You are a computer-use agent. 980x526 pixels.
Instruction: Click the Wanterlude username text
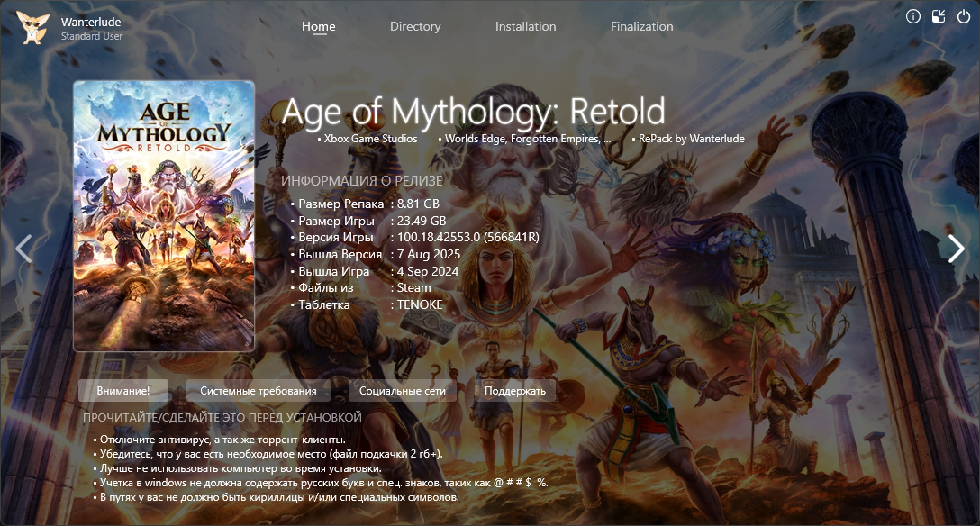point(91,22)
